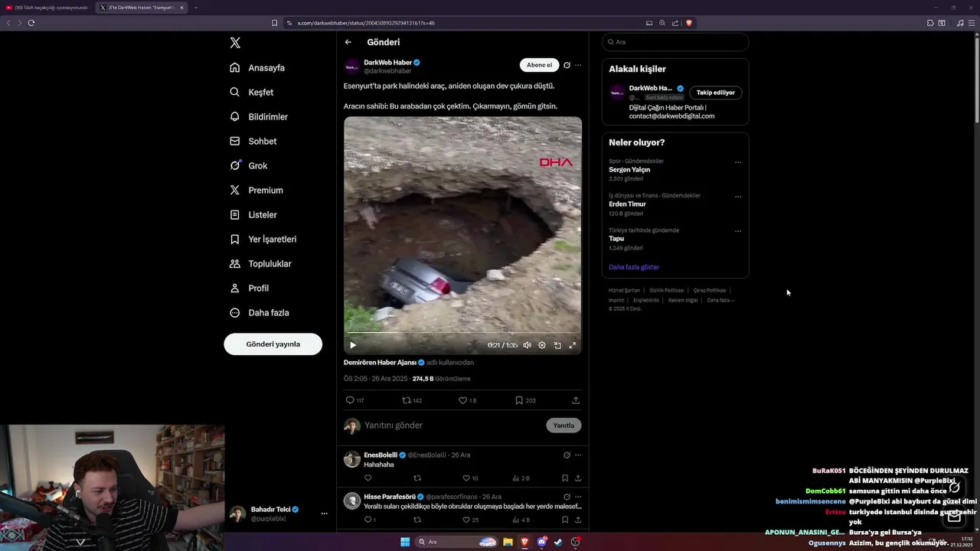Screen dimensions: 980x551
Task: Open video settings gear
Action: click(x=542, y=345)
